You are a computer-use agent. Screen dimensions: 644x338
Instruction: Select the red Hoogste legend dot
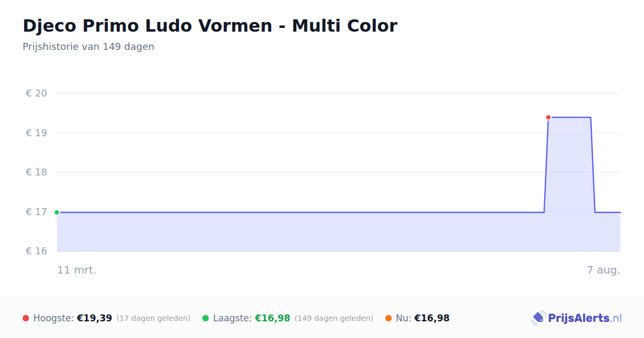tap(26, 318)
